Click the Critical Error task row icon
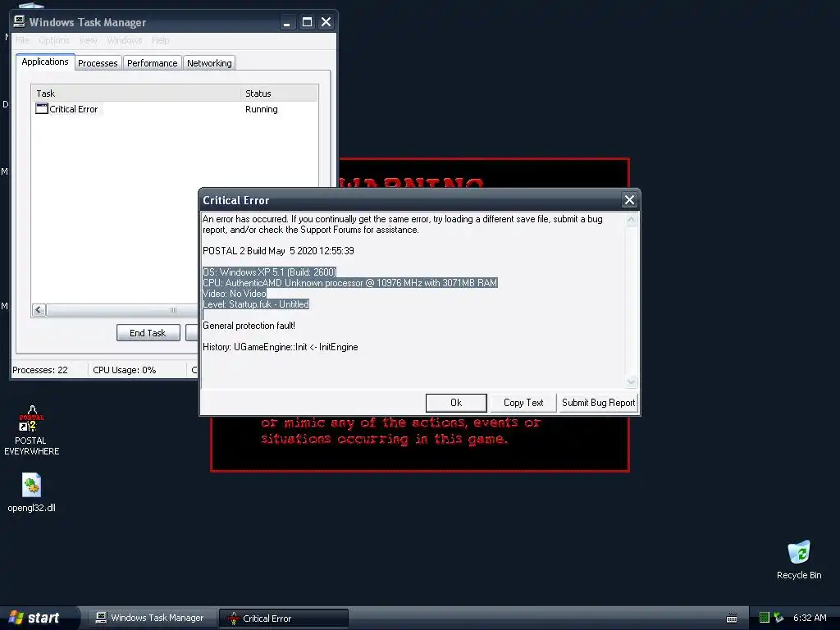Viewport: 840px width, 630px height. [x=42, y=109]
